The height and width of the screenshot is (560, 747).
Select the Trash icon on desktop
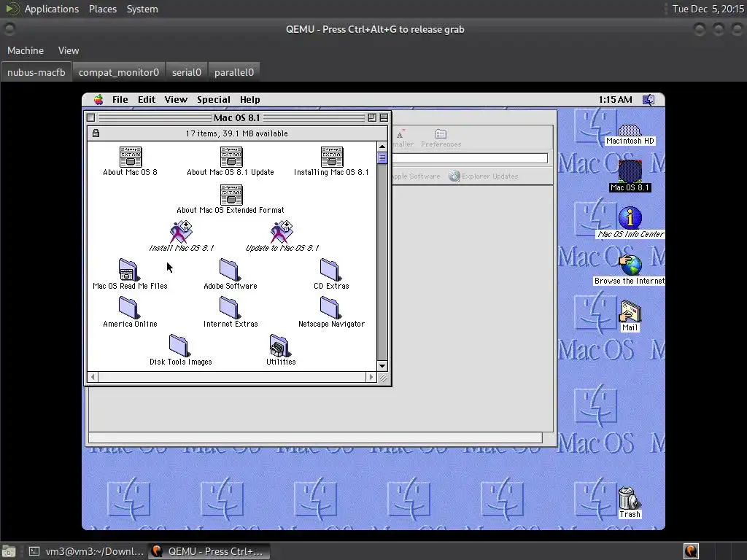629,498
